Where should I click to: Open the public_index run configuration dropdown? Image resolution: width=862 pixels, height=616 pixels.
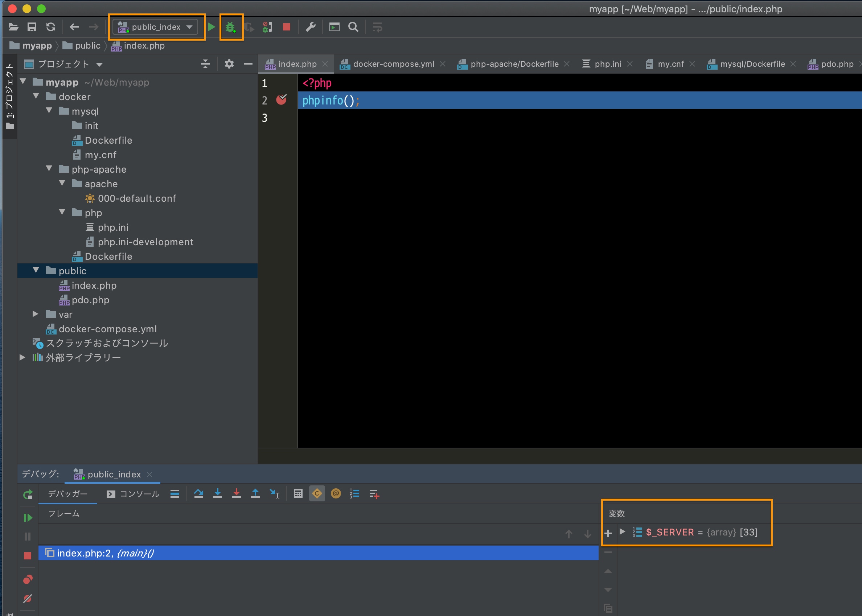point(156,27)
